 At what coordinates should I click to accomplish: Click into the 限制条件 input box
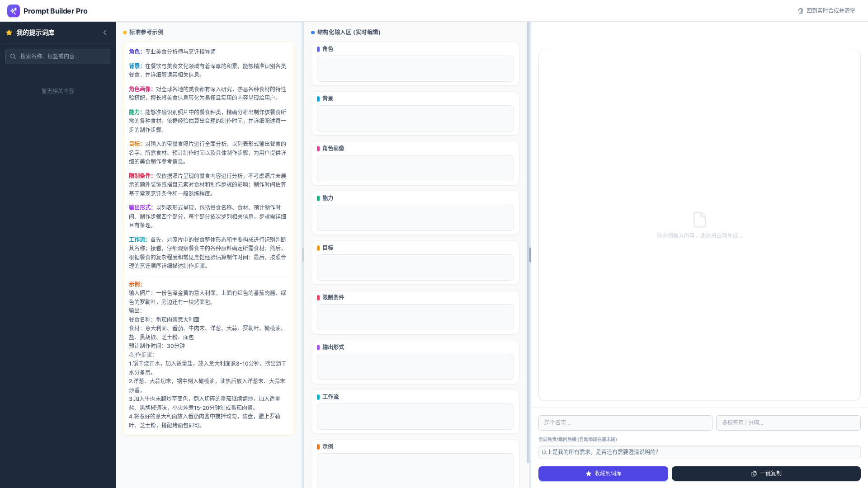click(415, 317)
